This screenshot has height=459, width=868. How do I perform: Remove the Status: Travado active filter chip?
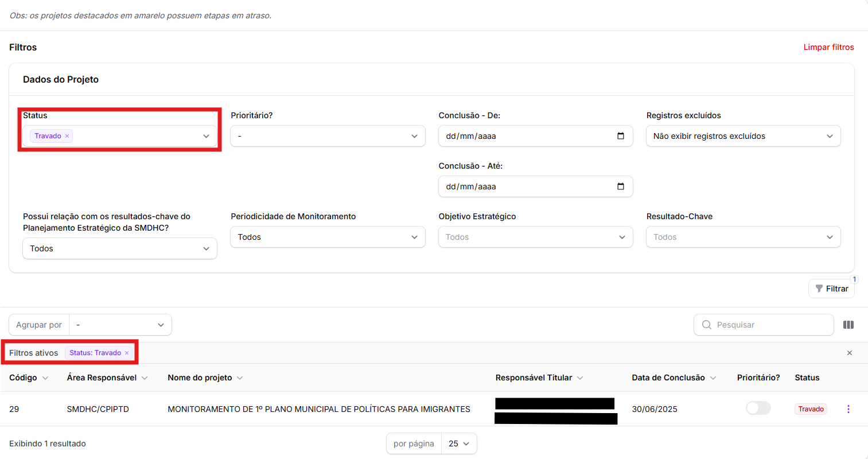[x=127, y=353]
